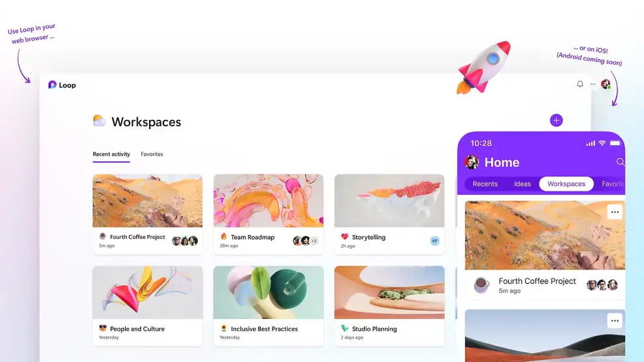This screenshot has width=644, height=362.
Task: Open the notifications bell
Action: point(580,84)
